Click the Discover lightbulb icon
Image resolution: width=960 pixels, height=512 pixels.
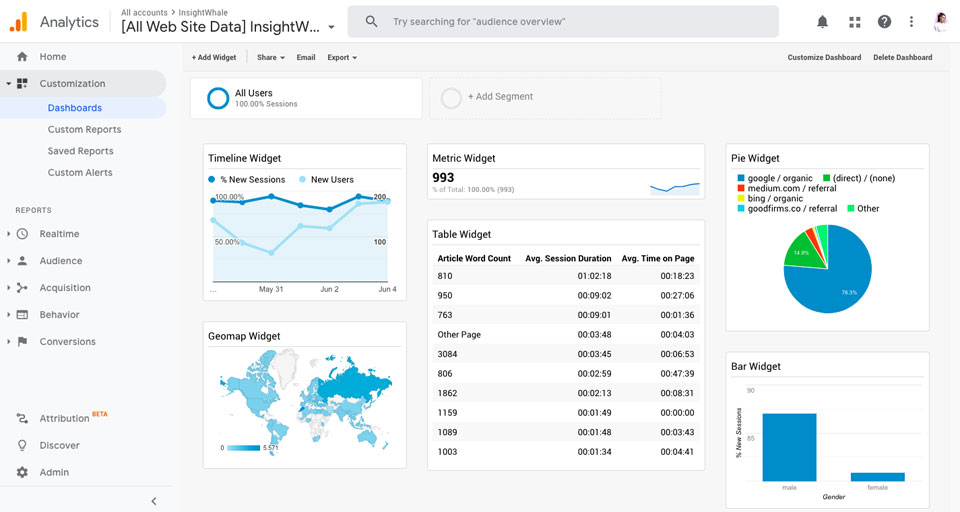pos(22,445)
